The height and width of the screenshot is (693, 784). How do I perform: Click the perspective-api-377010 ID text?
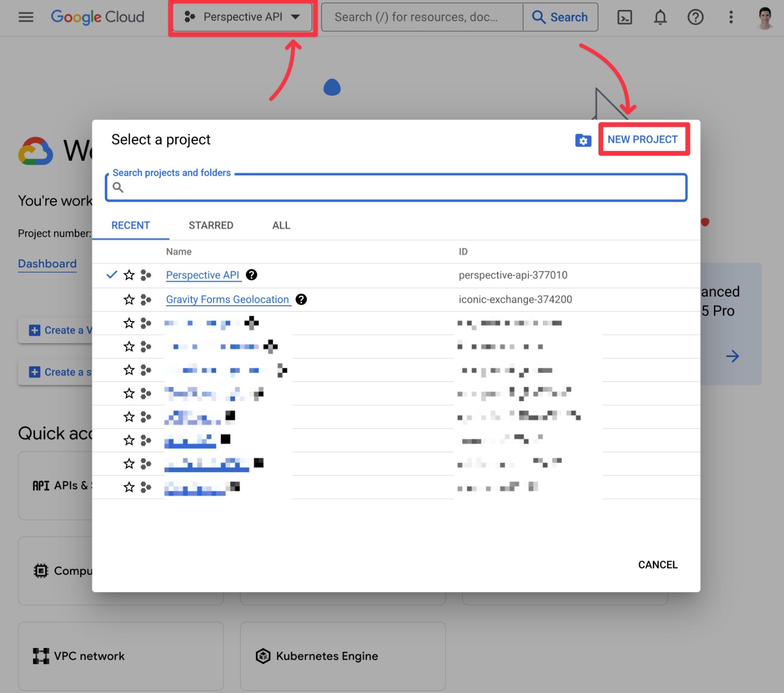tap(513, 275)
